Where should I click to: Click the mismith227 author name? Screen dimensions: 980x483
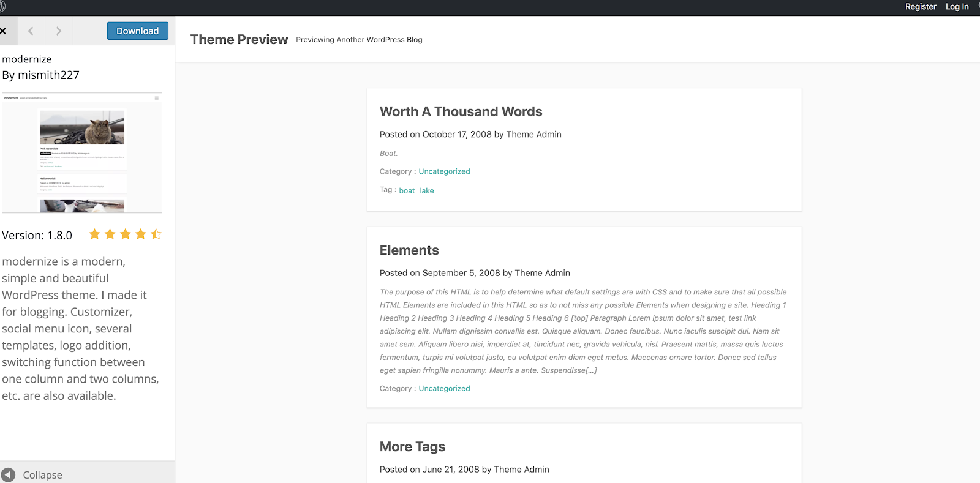pos(48,75)
